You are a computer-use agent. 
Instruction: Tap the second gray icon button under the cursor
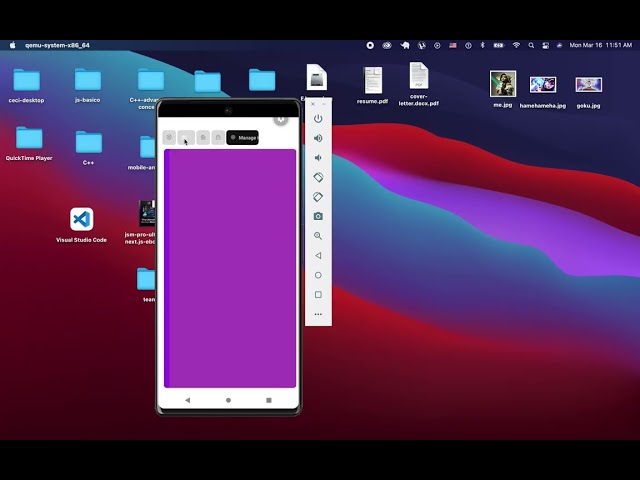(x=186, y=138)
